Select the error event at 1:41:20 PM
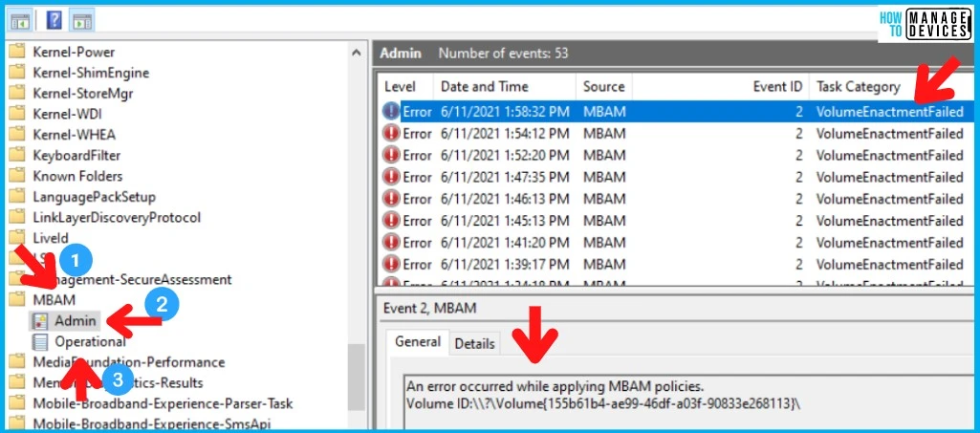This screenshot has width=980, height=433. coord(676,242)
